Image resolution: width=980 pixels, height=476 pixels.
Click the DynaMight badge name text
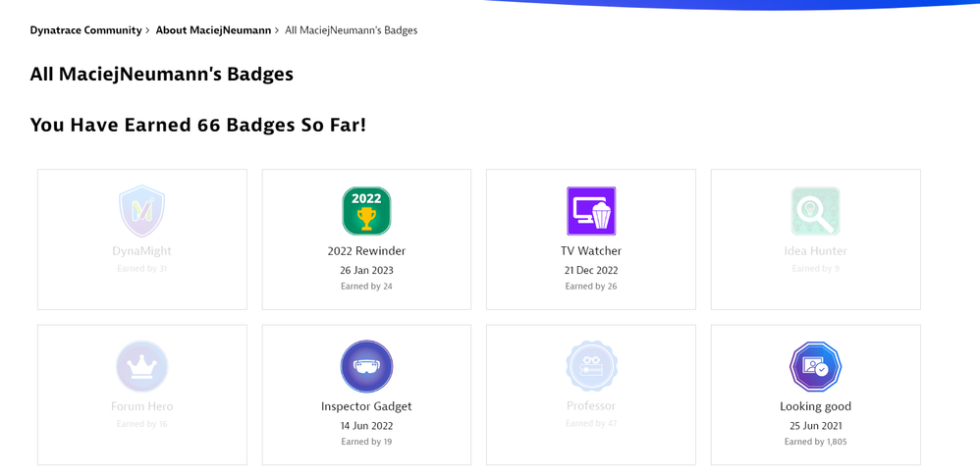141,251
